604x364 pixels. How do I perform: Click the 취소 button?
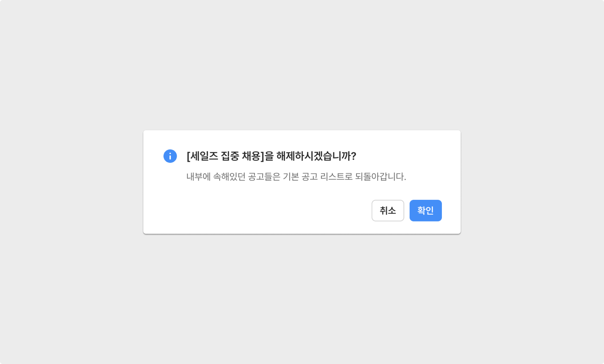[388, 211]
